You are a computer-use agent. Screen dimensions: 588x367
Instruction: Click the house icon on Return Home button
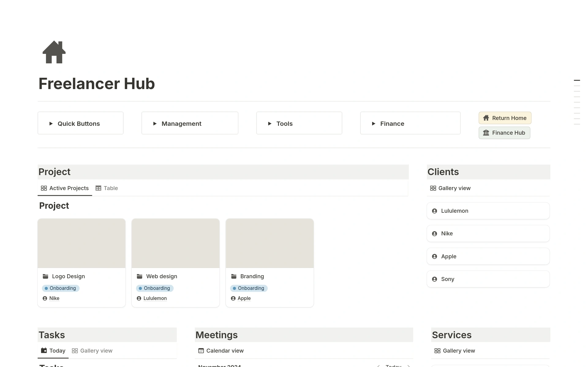(486, 118)
